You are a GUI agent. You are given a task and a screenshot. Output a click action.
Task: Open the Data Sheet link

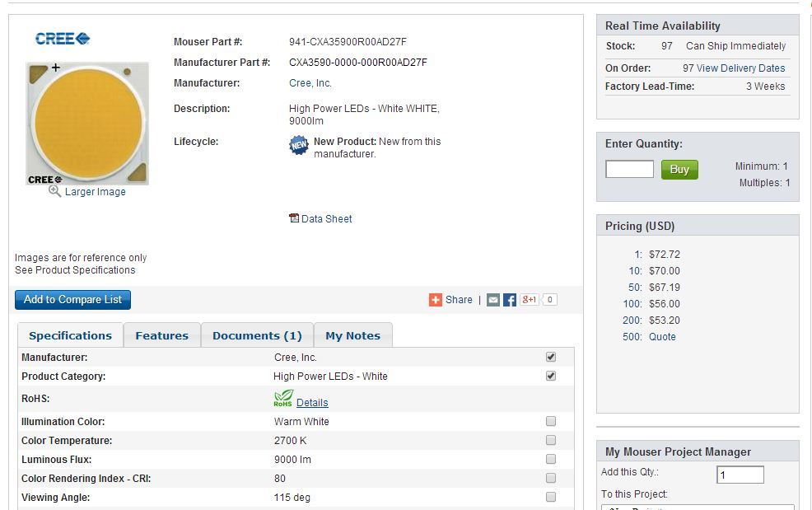click(327, 218)
